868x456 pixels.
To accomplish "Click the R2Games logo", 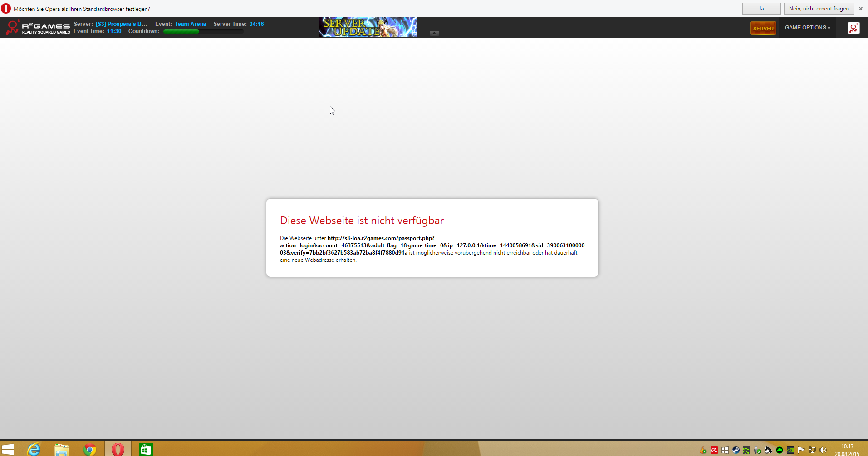I will click(x=38, y=27).
